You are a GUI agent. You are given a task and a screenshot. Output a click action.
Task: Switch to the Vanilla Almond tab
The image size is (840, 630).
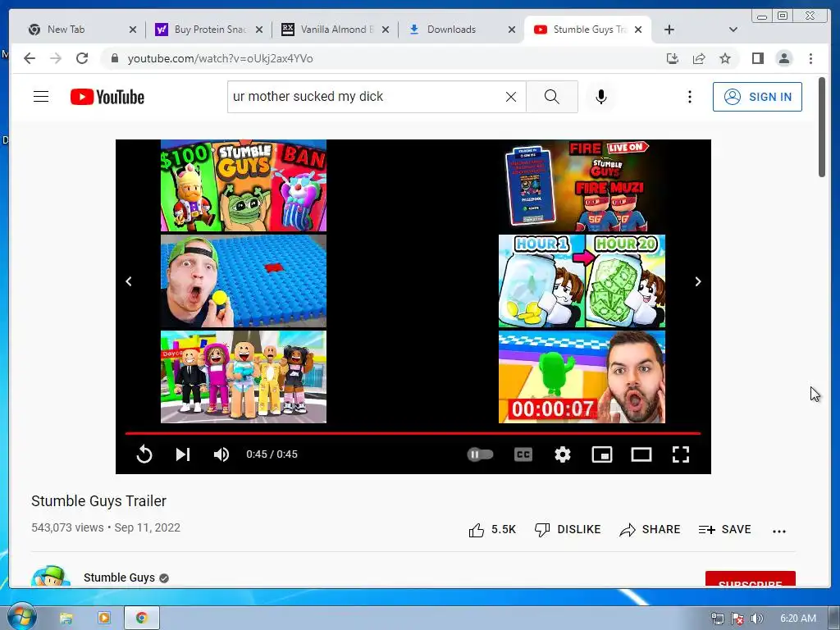coord(336,30)
